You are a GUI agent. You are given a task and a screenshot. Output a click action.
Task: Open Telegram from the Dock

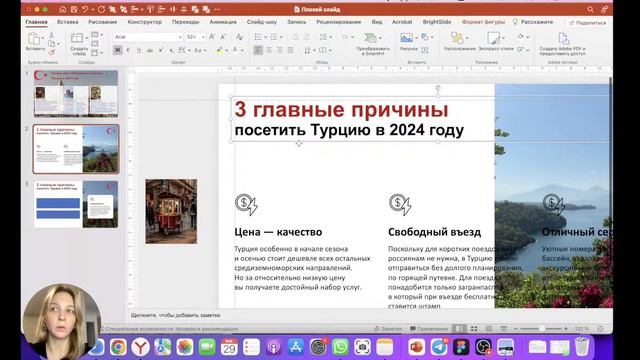[439, 347]
